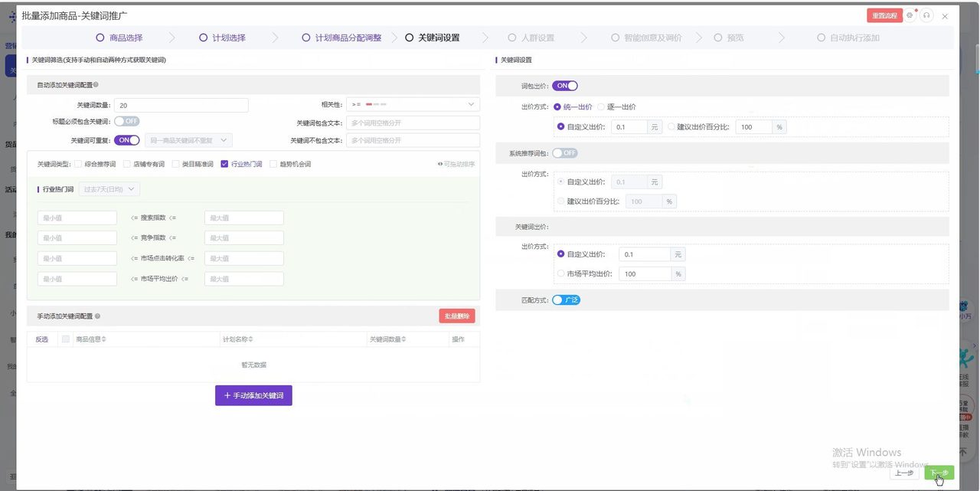980x491 pixels.
Task: Select the 逐一出价 radio option
Action: [601, 107]
